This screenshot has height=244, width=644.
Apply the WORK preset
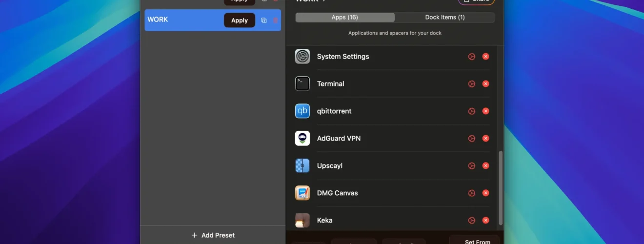[x=240, y=20]
